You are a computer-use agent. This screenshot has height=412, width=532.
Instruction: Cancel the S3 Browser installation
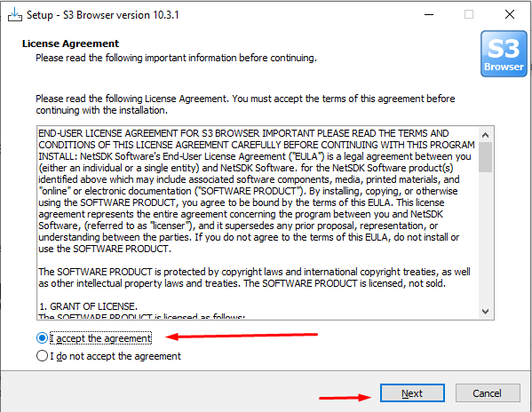(488, 393)
